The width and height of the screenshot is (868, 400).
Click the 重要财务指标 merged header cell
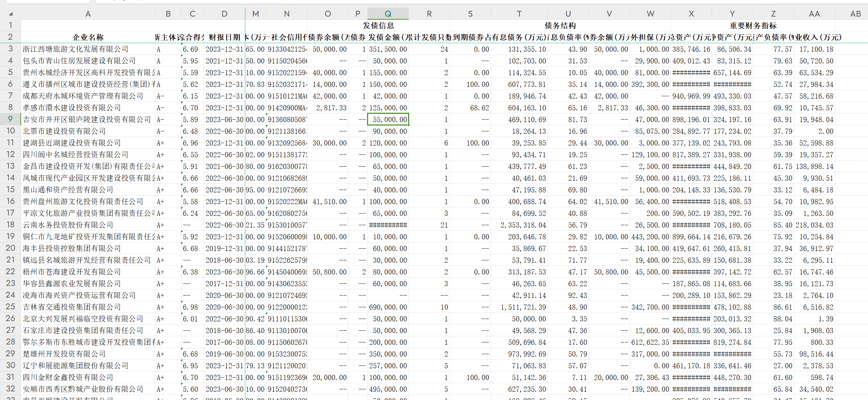tap(753, 26)
